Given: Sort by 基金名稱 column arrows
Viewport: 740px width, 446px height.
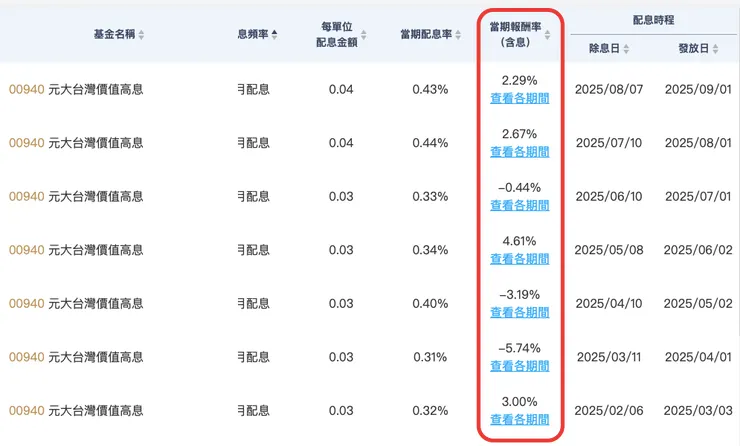Looking at the screenshot, I should click(141, 34).
